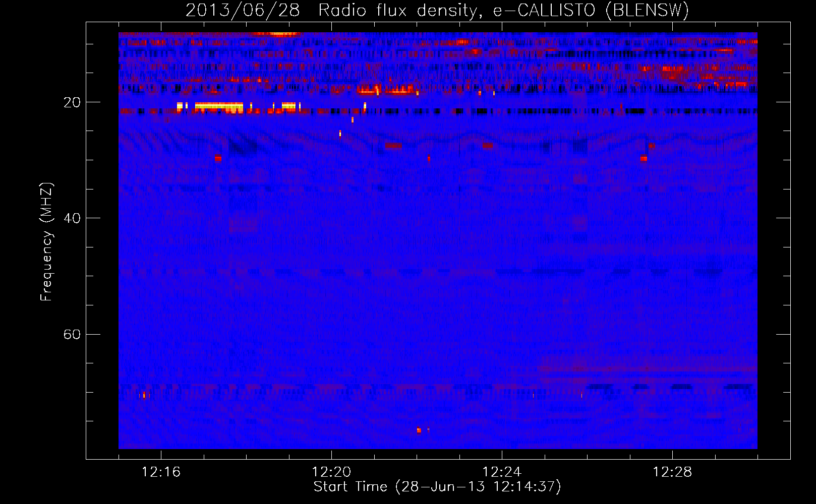Click the 12:20 time tick label
Viewport: 816px width, 504px height.
click(331, 472)
